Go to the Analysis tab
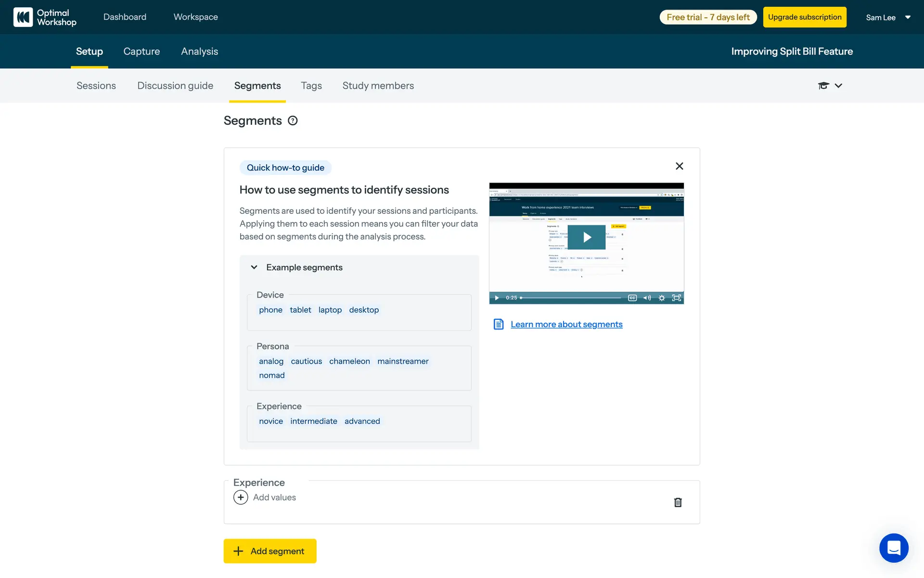 (x=199, y=52)
